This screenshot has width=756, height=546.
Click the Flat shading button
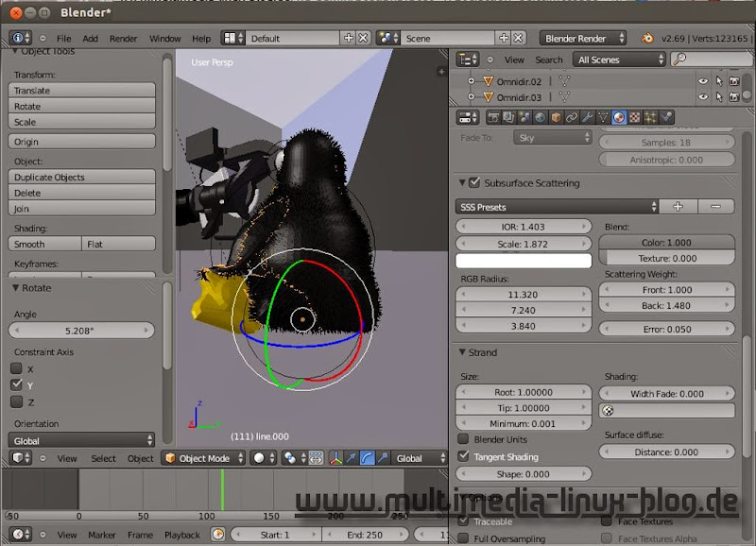[x=119, y=244]
